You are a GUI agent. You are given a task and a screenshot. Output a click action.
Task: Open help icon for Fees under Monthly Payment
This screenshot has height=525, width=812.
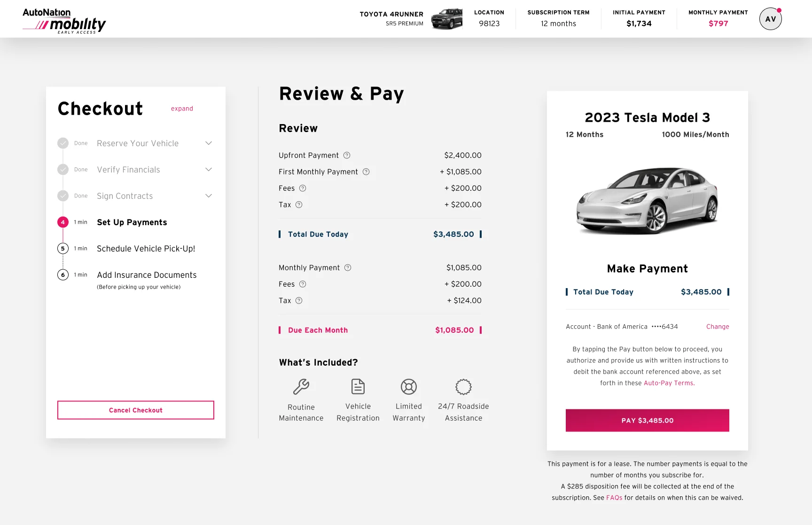point(303,284)
